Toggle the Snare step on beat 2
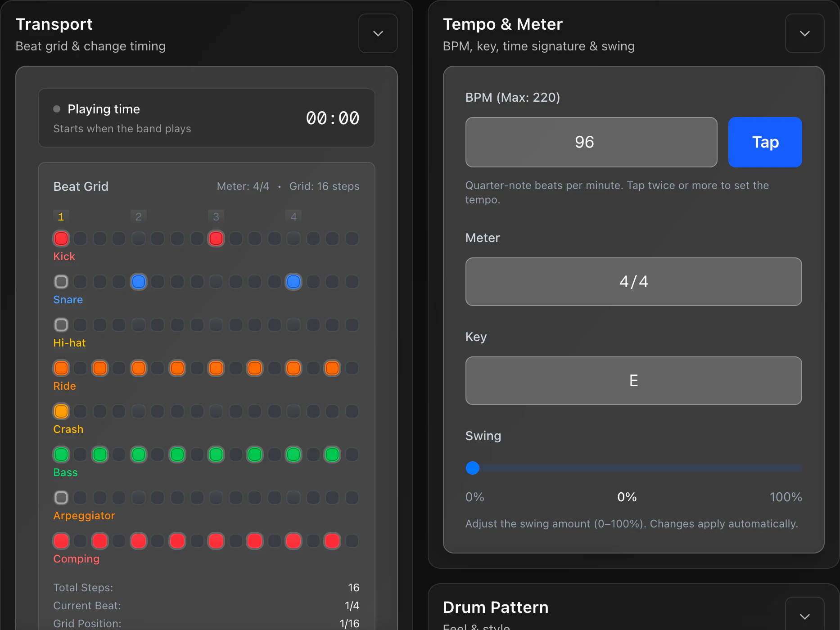 (139, 282)
